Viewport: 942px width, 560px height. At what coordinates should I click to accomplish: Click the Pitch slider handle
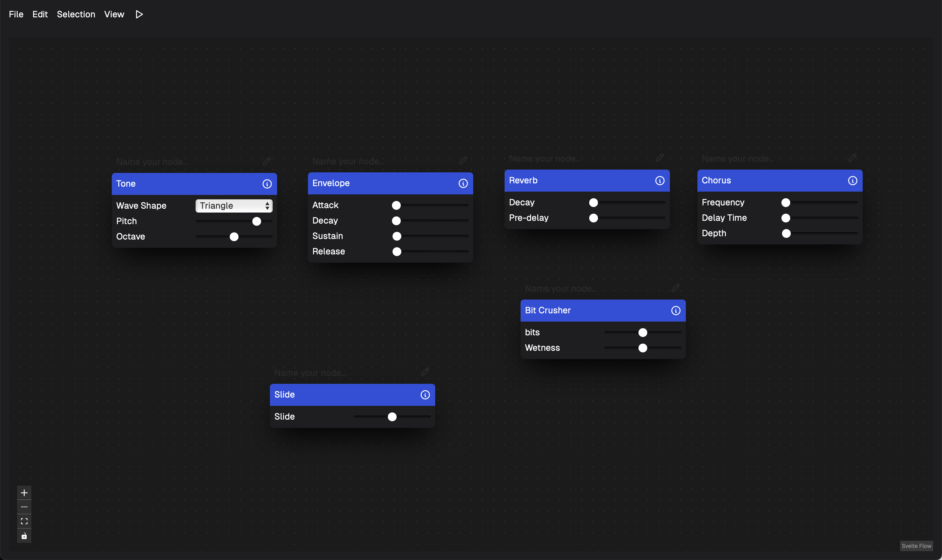(257, 221)
